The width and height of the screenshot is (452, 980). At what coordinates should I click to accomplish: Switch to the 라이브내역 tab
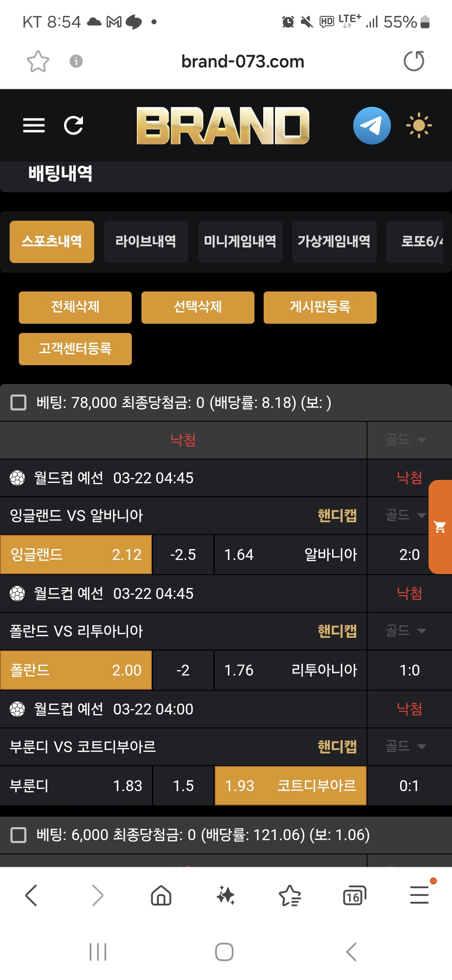[x=146, y=242]
